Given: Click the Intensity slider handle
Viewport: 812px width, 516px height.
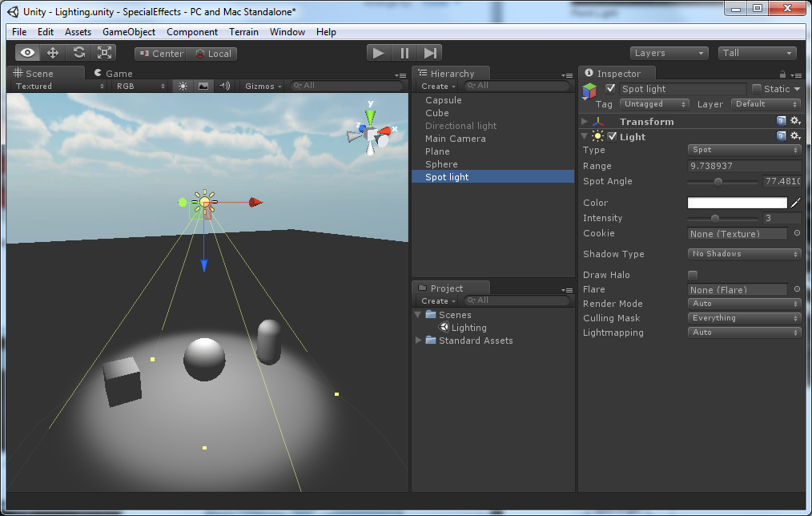Looking at the screenshot, I should pyautogui.click(x=714, y=219).
